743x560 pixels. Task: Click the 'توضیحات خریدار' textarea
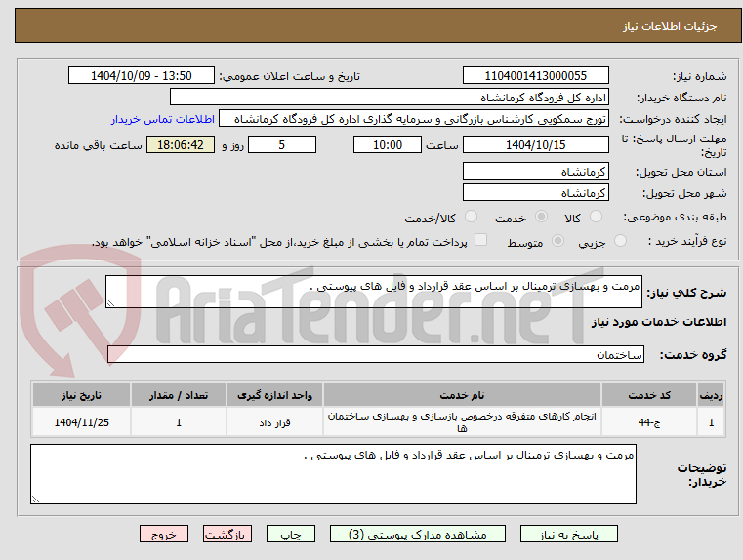333,474
